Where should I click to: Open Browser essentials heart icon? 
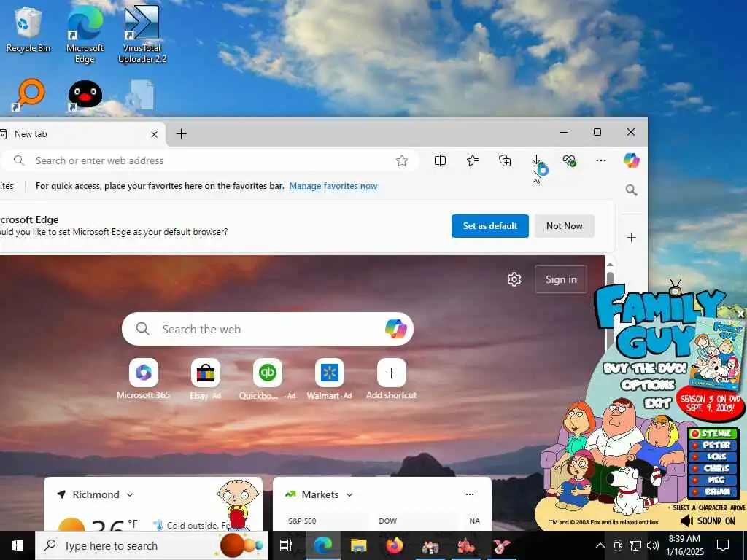pos(569,161)
